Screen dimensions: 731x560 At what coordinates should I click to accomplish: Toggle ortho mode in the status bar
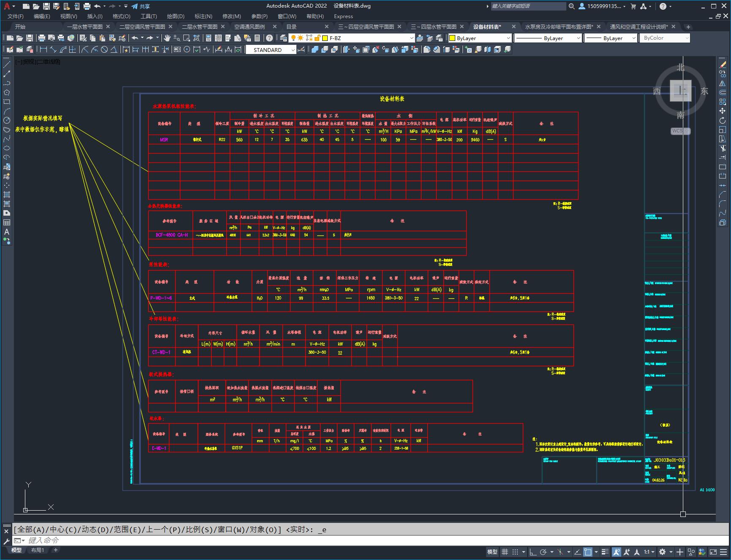[x=533, y=552]
